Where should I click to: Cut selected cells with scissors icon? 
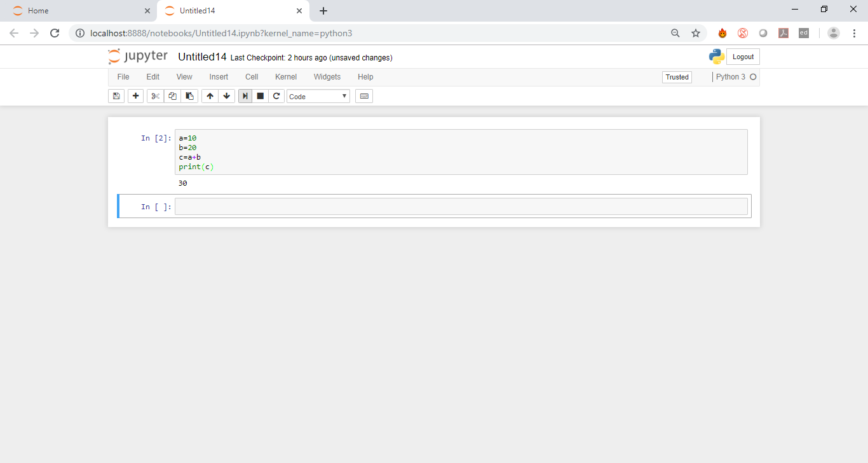tap(155, 96)
